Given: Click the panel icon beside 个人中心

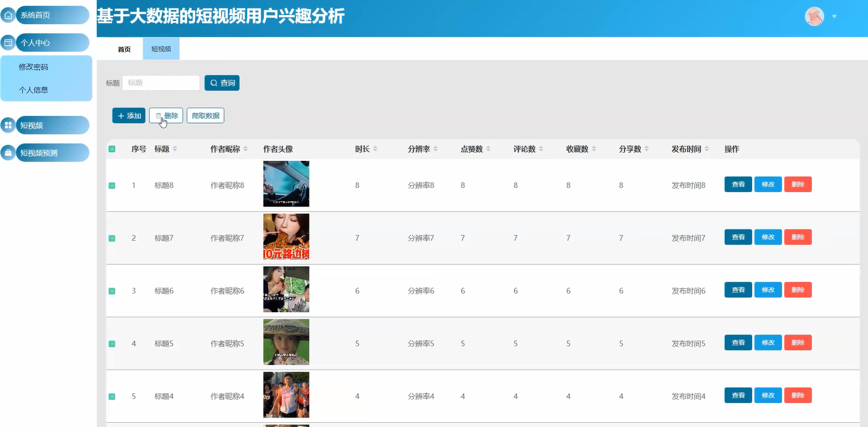Looking at the screenshot, I should (8, 43).
